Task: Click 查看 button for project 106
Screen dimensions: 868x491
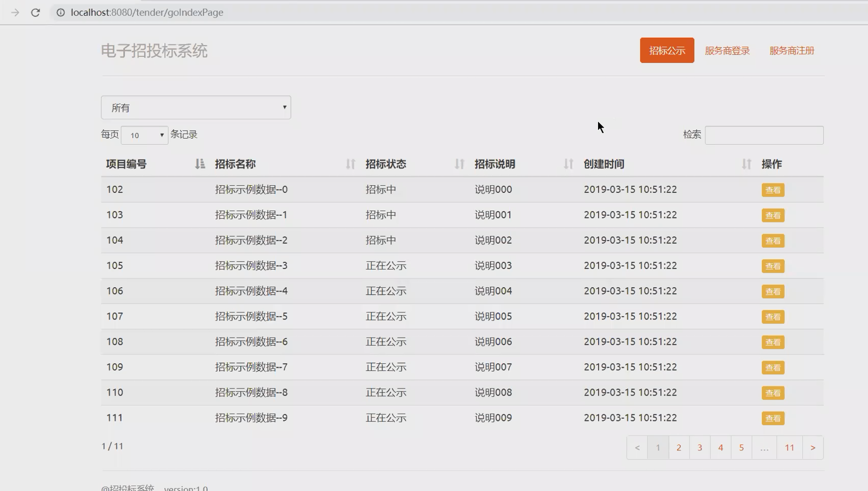Action: click(x=773, y=292)
